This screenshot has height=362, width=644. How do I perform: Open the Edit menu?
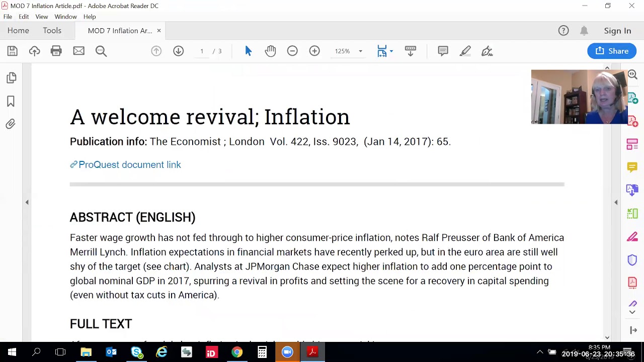click(x=24, y=17)
